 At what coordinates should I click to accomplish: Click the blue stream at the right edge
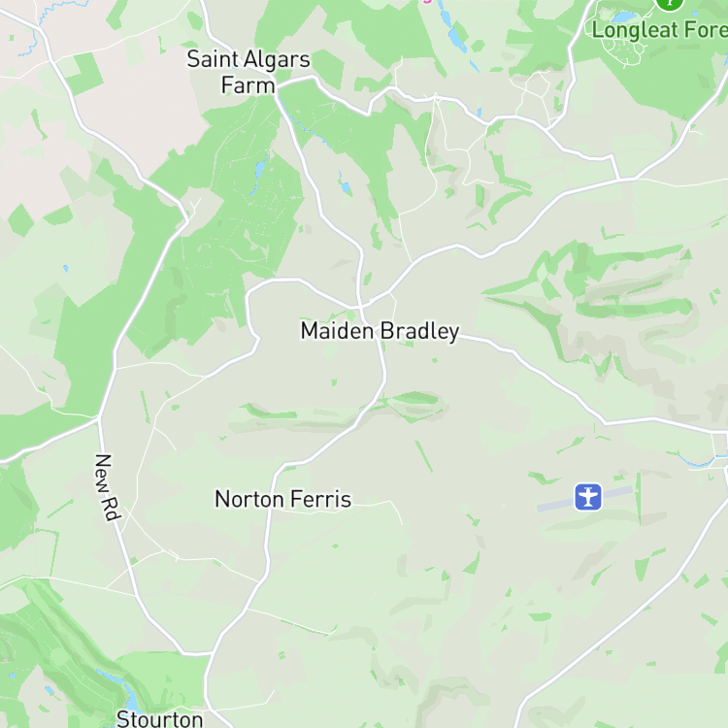[701, 460]
